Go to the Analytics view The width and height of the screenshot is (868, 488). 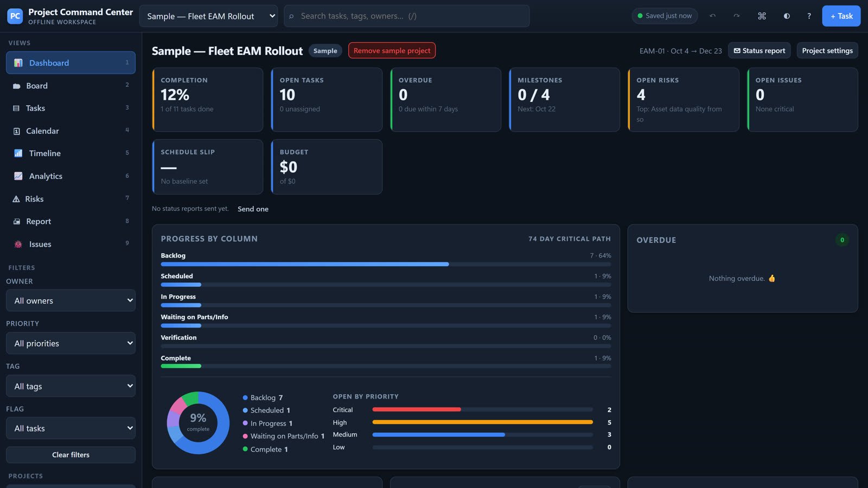pyautogui.click(x=71, y=176)
